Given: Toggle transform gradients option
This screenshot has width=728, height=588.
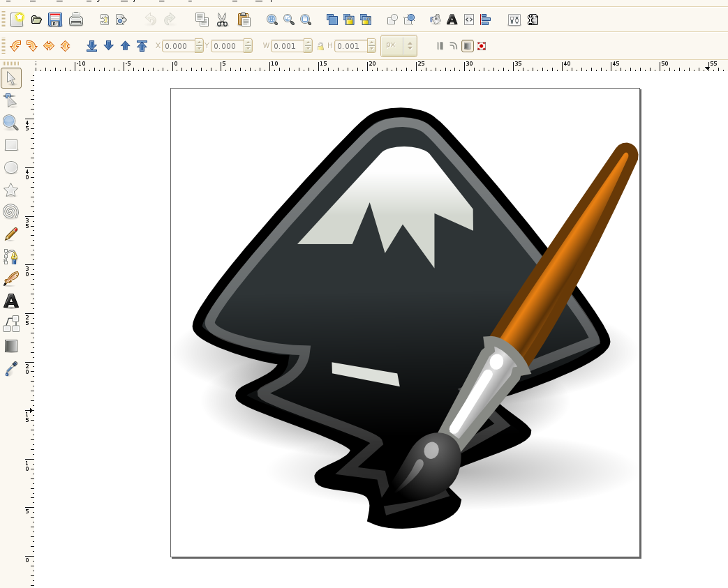Looking at the screenshot, I should pos(468,45).
